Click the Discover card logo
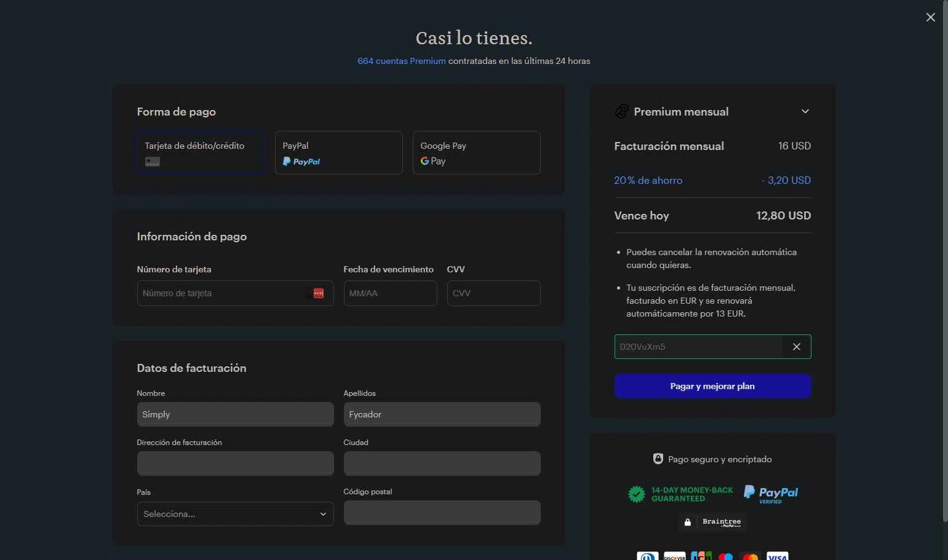Viewport: 948px width, 560px height. point(674,556)
